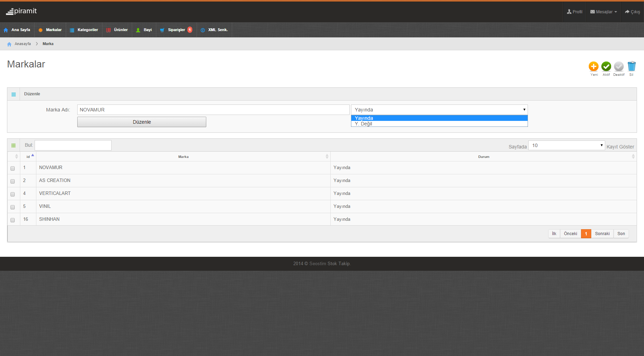This screenshot has width=644, height=356.
Task: Click the XML Senk. menu item
Action: click(214, 30)
